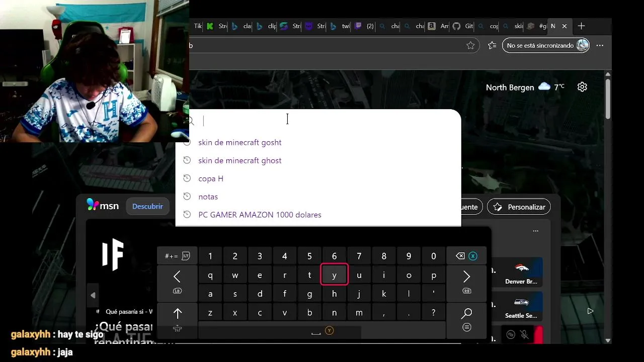Switch to the '#g' tab
Screen dimensions: 644x362
coord(536,26)
